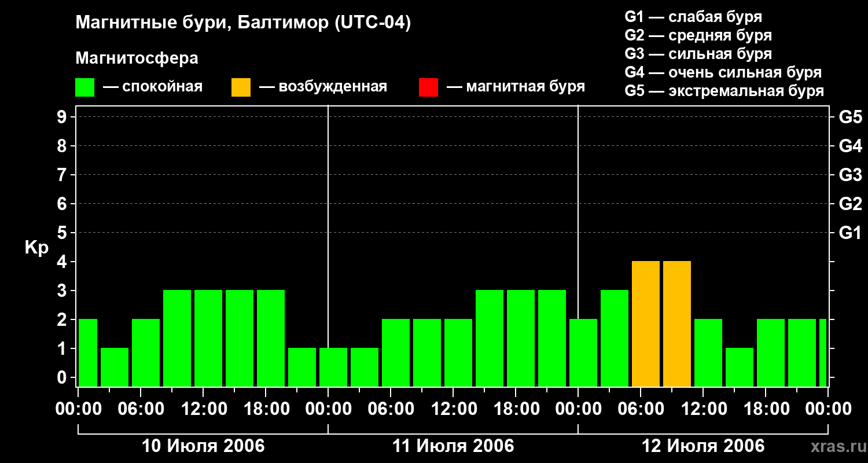Image resolution: width=868 pixels, height=463 pixels.
Task: Select the first green bar on 10 July
Action: click(x=88, y=352)
